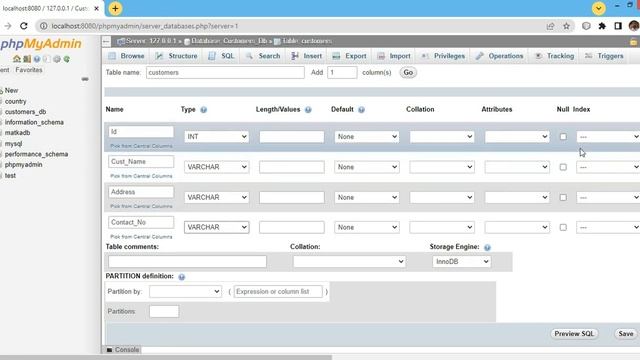Image resolution: width=640 pixels, height=360 pixels.
Task: Click the Table name input field
Action: [225, 73]
